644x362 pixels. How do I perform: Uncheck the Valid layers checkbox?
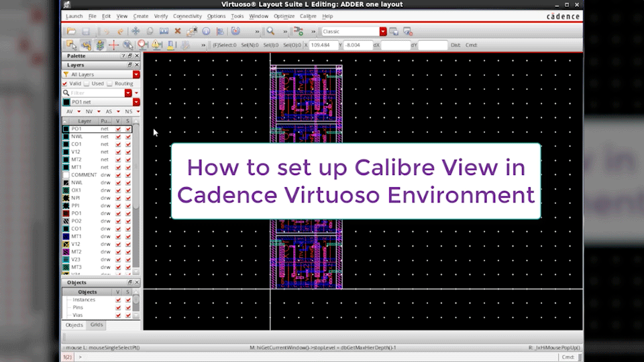[65, 84]
